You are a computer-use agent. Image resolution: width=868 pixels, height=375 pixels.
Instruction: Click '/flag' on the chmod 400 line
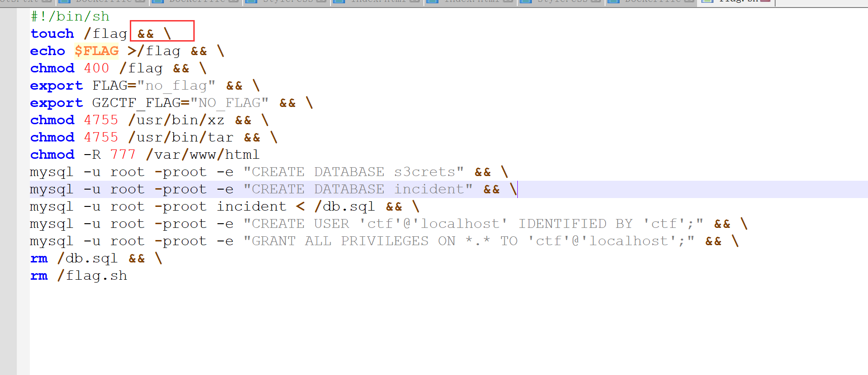pyautogui.click(x=141, y=68)
